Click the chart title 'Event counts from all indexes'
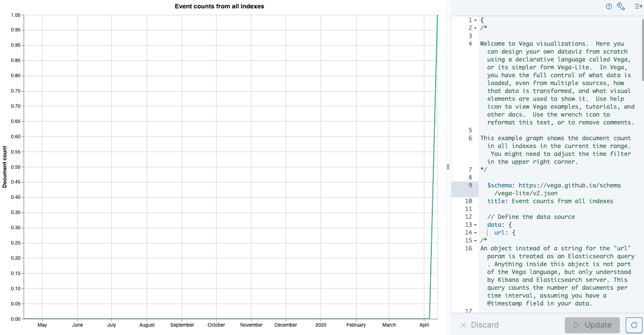This screenshot has width=644, height=335. [x=219, y=6]
